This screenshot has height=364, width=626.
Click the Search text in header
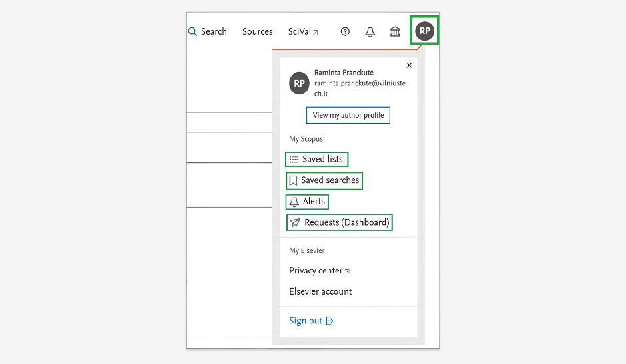click(x=214, y=31)
